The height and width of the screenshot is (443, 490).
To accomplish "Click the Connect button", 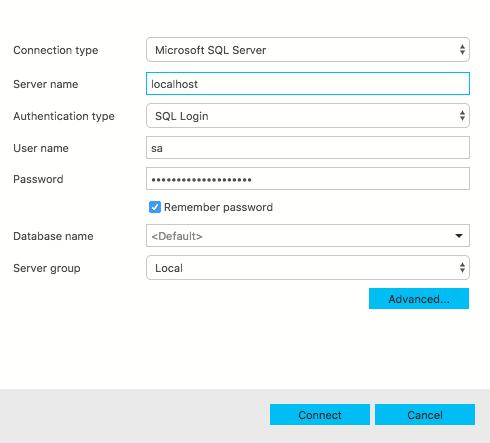I will [x=320, y=415].
